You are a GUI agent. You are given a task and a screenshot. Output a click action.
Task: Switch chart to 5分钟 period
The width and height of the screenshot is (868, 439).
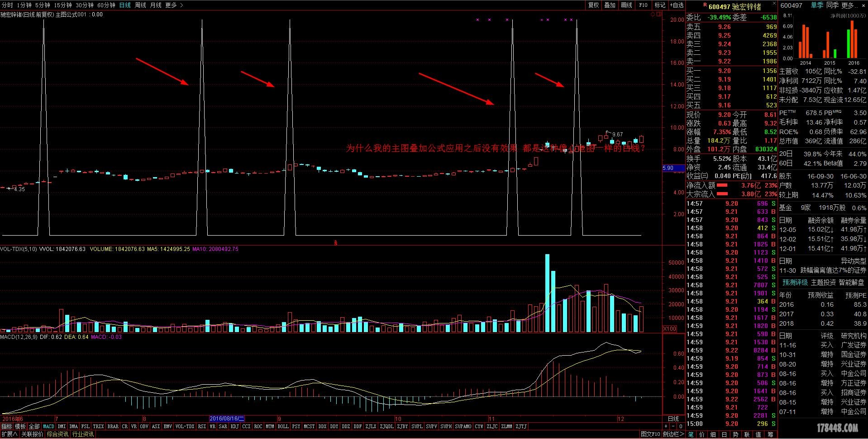tap(43, 5)
